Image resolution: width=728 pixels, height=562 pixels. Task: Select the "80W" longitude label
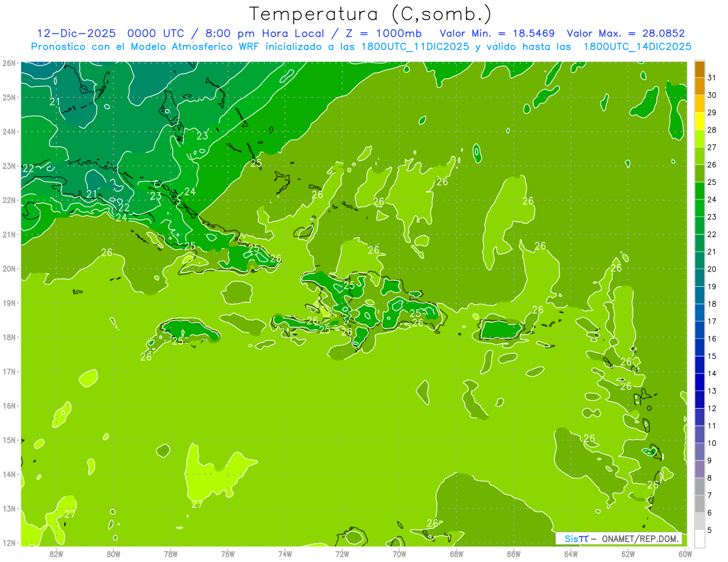pyautogui.click(x=113, y=554)
